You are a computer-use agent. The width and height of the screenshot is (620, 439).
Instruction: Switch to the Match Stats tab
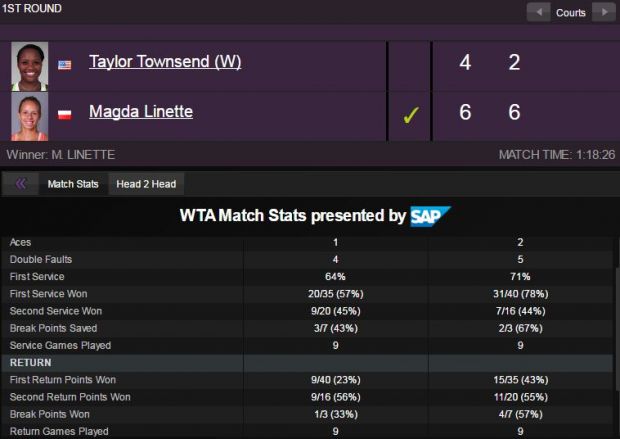coord(73,184)
